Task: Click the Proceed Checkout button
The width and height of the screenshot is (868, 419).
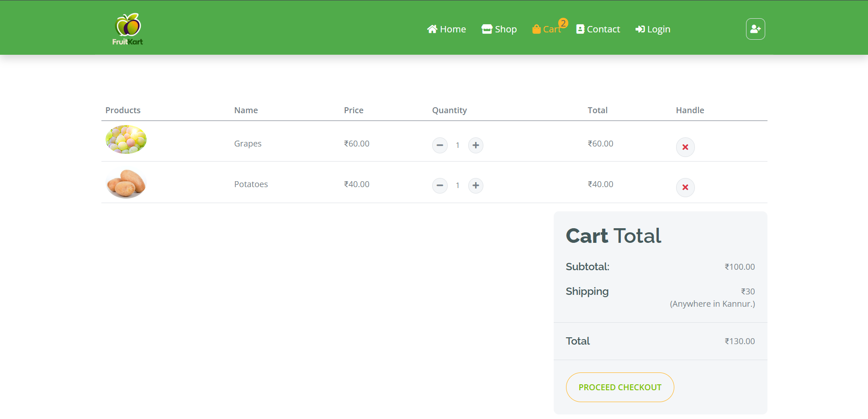Action: point(619,387)
